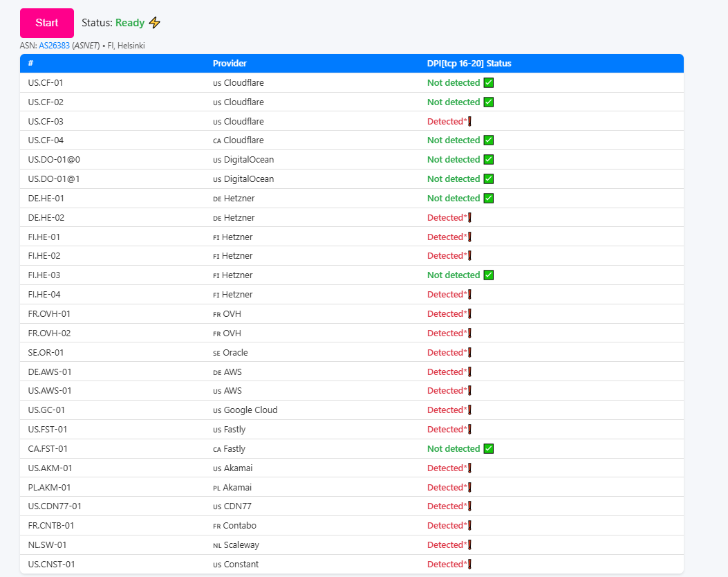
Task: Click green checkmark icon in CA.FST-01 row
Action: coord(488,449)
